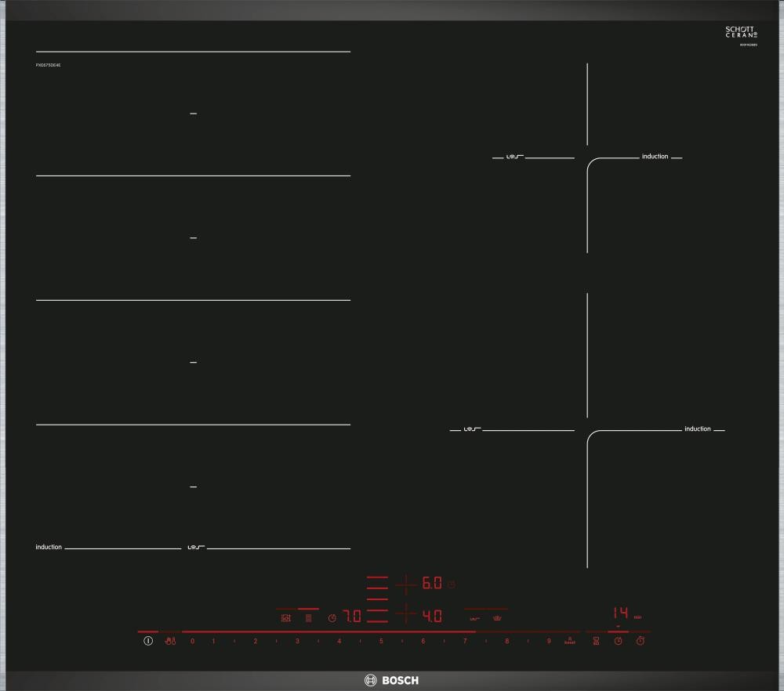Tap the stopwatch count-up timer icon
The width and height of the screenshot is (784, 691).
(640, 641)
